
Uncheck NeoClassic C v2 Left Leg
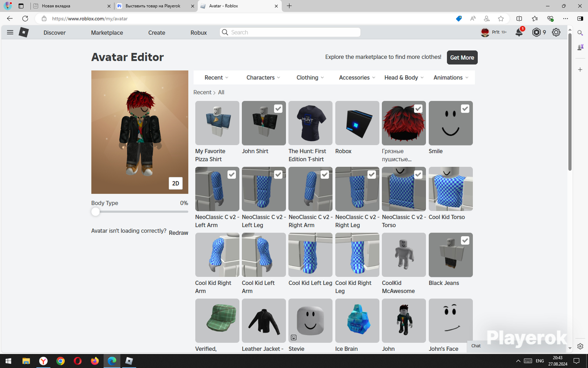[x=278, y=174]
